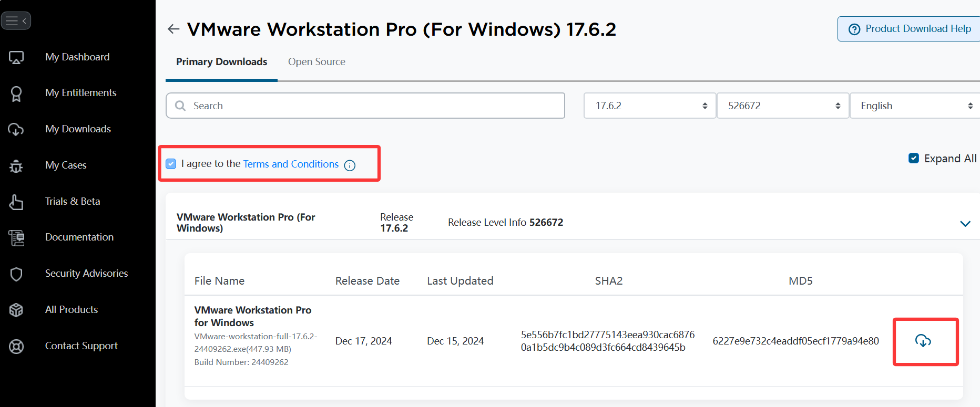Click the My Entitlements ribbon badge icon
The width and height of the screenshot is (980, 407).
(x=16, y=93)
